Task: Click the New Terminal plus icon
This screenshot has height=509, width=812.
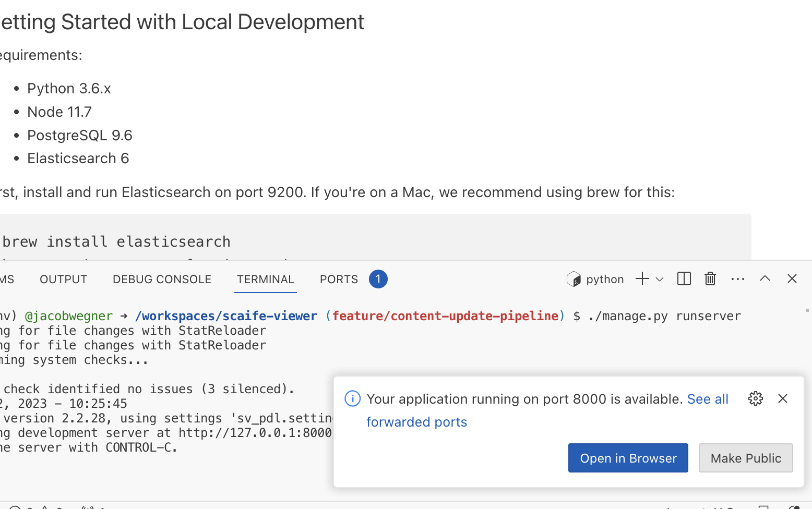Action: point(642,279)
